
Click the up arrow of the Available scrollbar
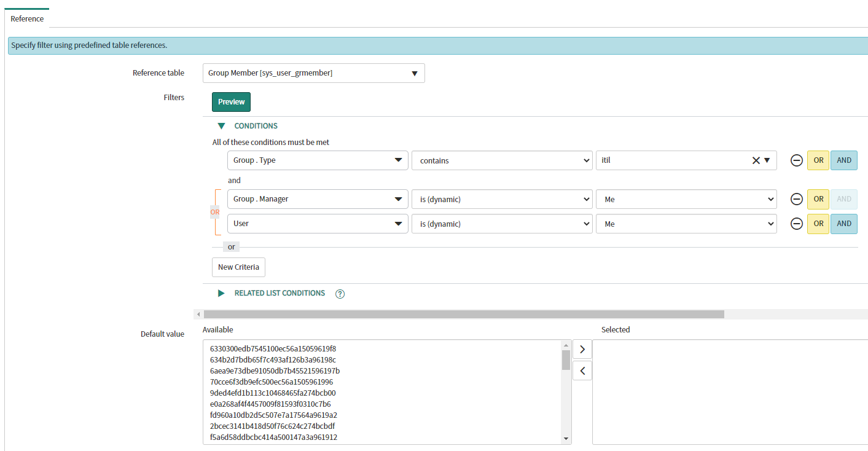point(566,344)
